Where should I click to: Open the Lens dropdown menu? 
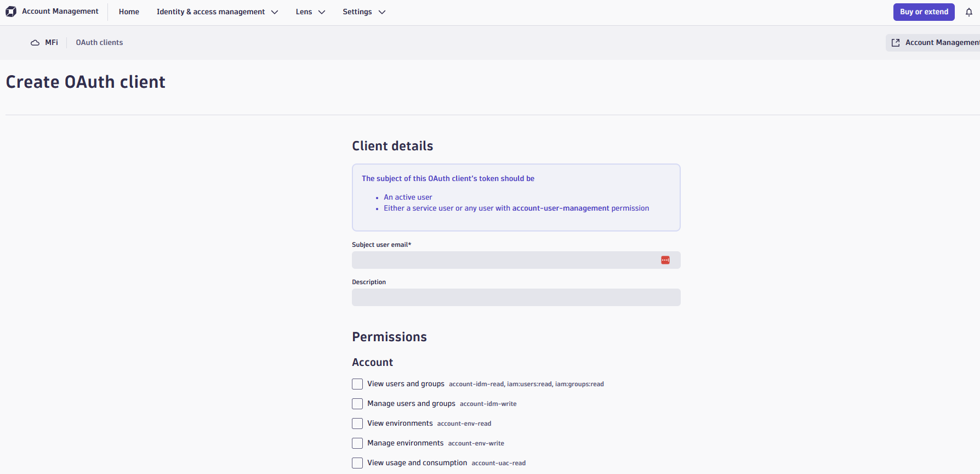310,12
